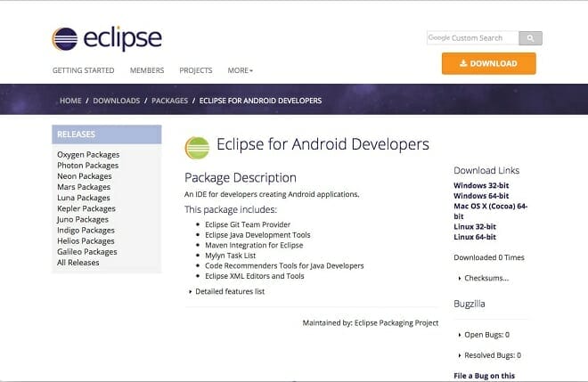This screenshot has height=382, width=588.
Task: Download the Windows 64-bit package
Action: tap(481, 196)
